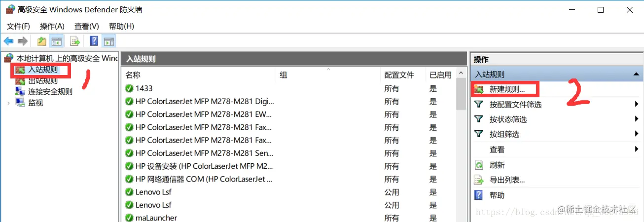Select the root node 本地计算机 上的高级安全 Win...
Screen dimensions: 644x222
pos(67,58)
